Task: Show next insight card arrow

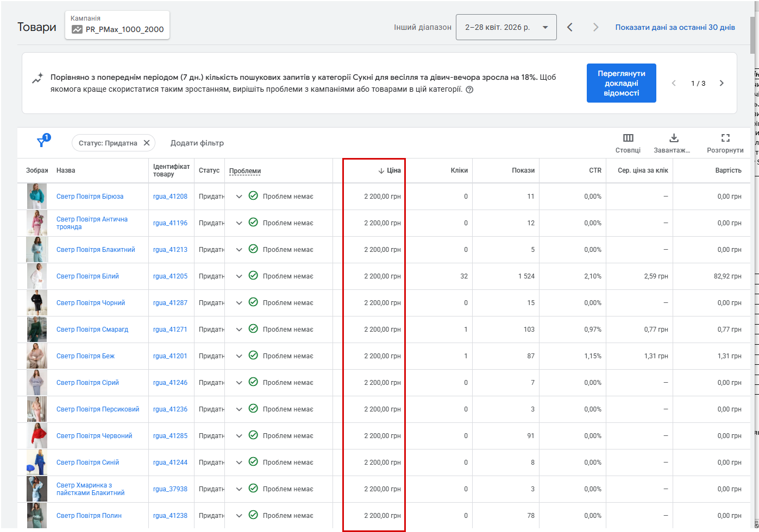Action: pyautogui.click(x=722, y=83)
